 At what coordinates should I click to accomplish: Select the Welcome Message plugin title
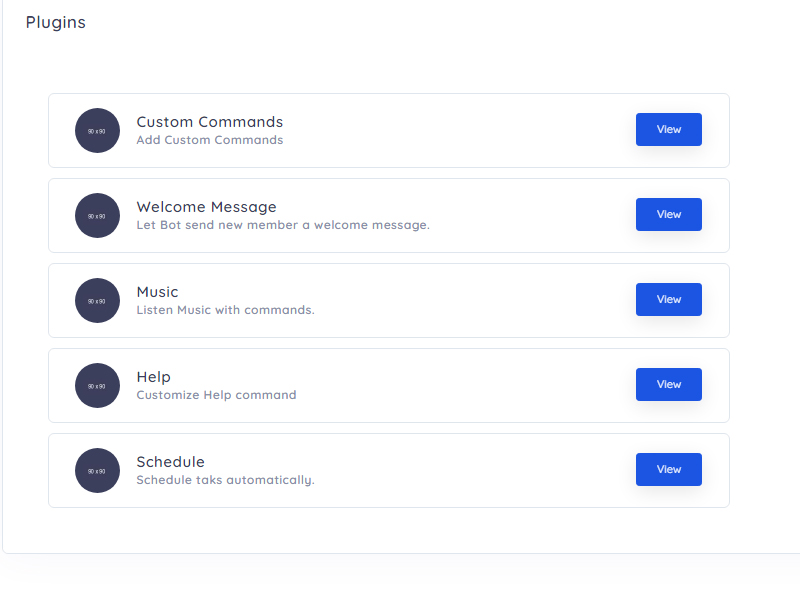206,207
